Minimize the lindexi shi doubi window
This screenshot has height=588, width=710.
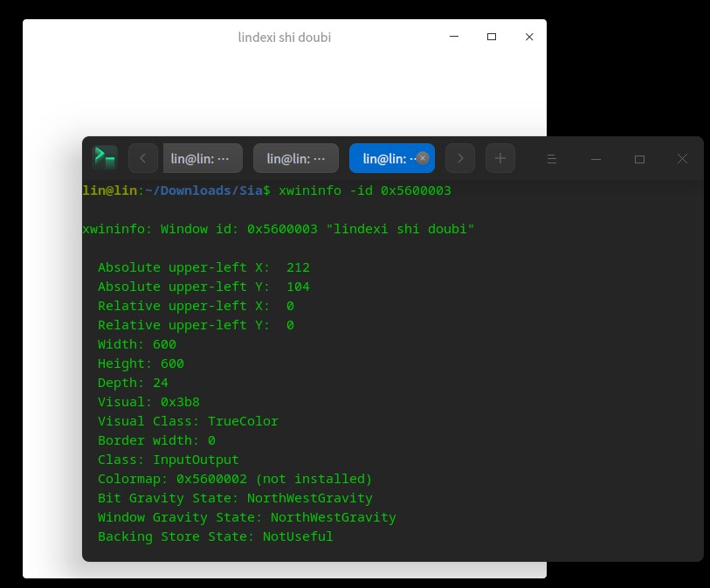(x=453, y=37)
